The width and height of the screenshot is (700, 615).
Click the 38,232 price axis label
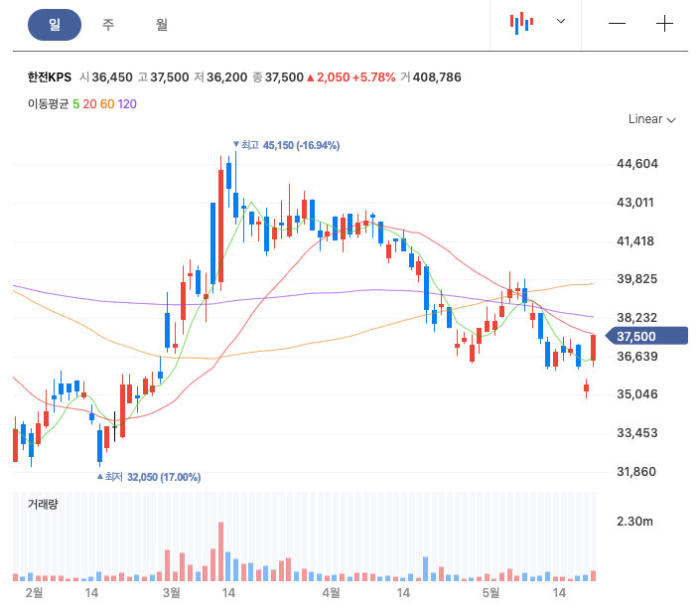click(637, 318)
